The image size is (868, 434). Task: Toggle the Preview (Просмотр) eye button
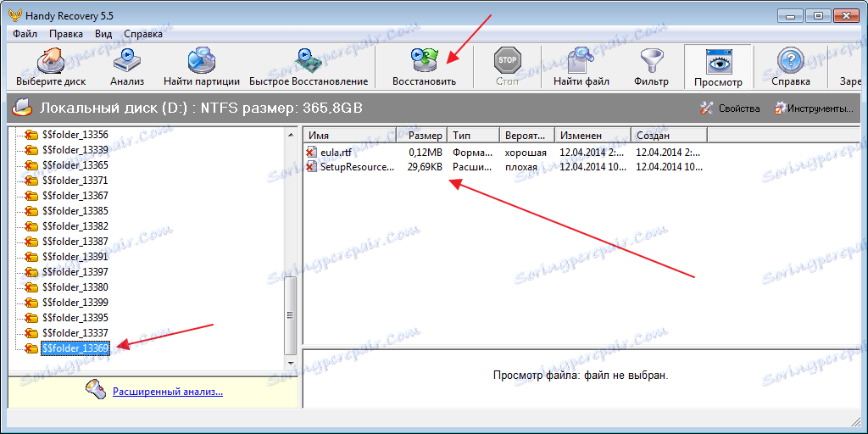pyautogui.click(x=718, y=67)
